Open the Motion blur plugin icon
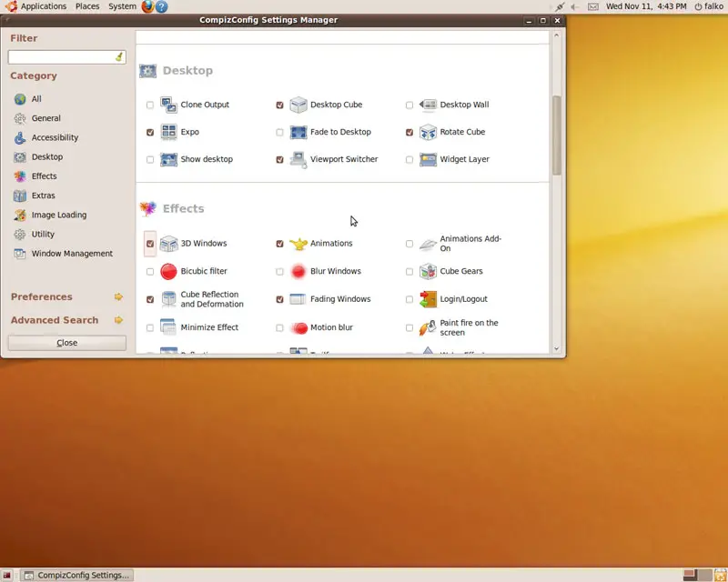This screenshot has height=582, width=728. pos(298,327)
